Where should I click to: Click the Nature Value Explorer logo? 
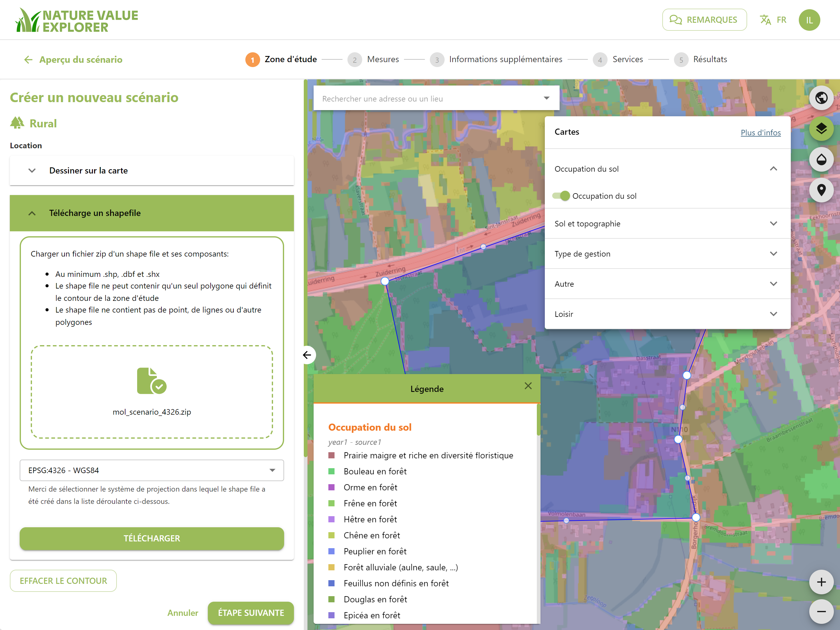[x=77, y=21]
